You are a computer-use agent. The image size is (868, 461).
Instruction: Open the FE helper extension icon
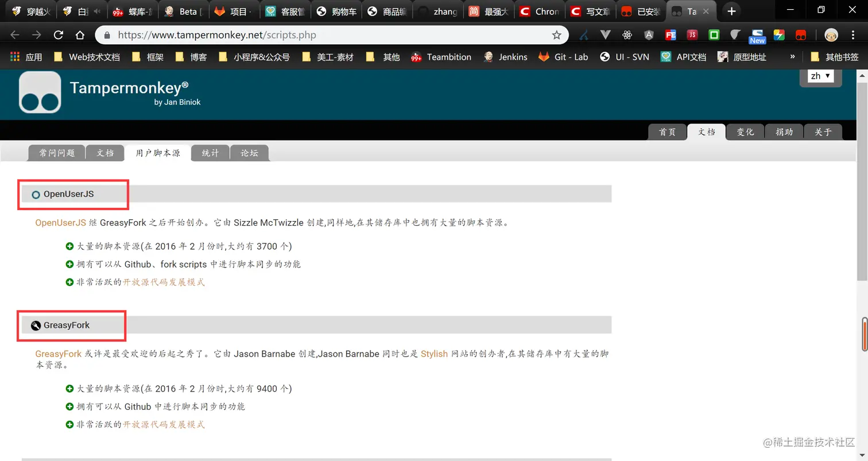pyautogui.click(x=671, y=35)
